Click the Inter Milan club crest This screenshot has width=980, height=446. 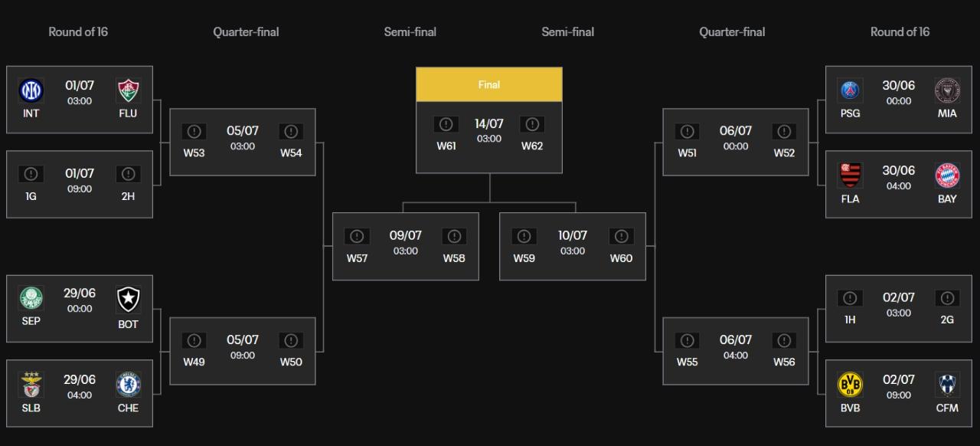(31, 90)
